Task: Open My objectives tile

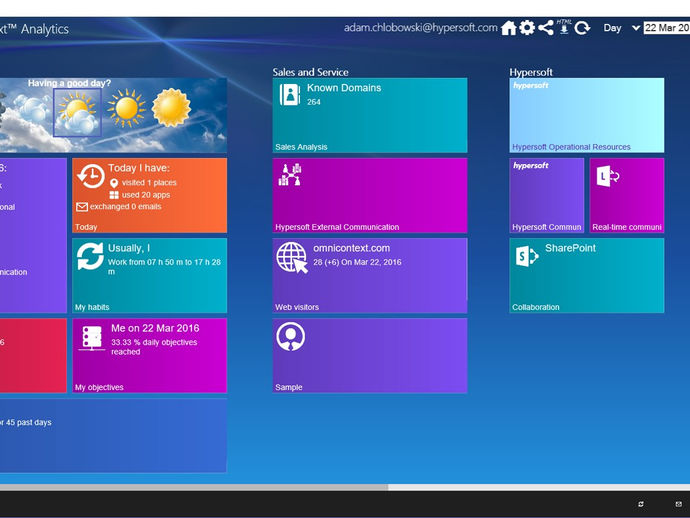Action: pyautogui.click(x=150, y=356)
